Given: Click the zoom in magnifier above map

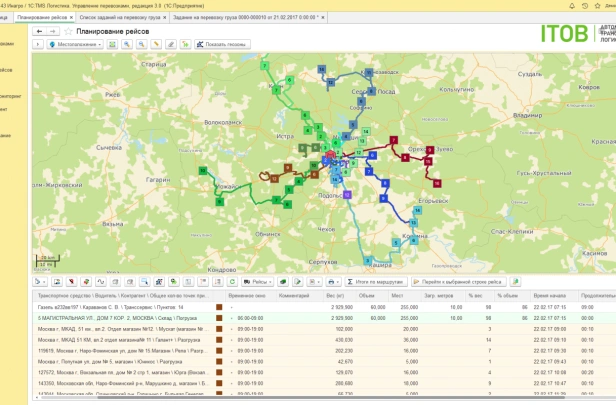Looking at the screenshot, I should point(127,44).
